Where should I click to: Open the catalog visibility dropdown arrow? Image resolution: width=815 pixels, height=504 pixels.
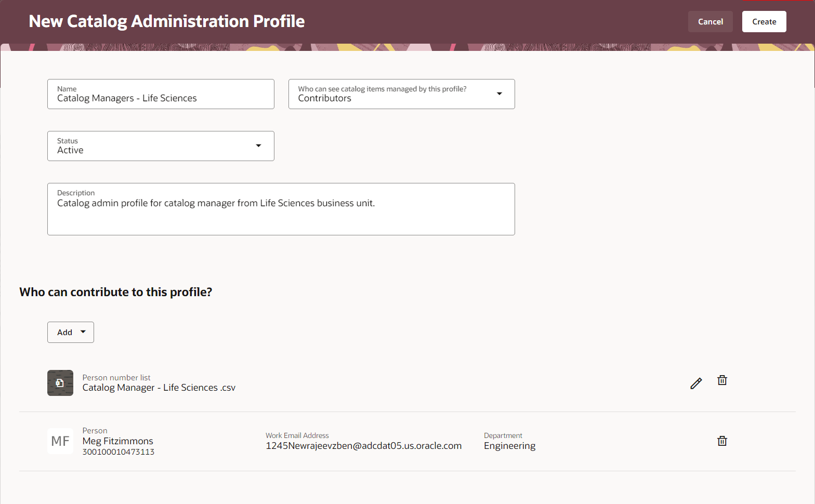[499, 94]
